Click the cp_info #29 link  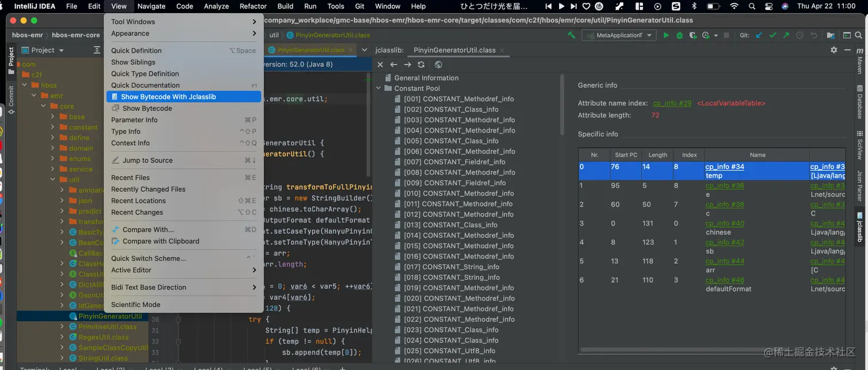coord(672,103)
